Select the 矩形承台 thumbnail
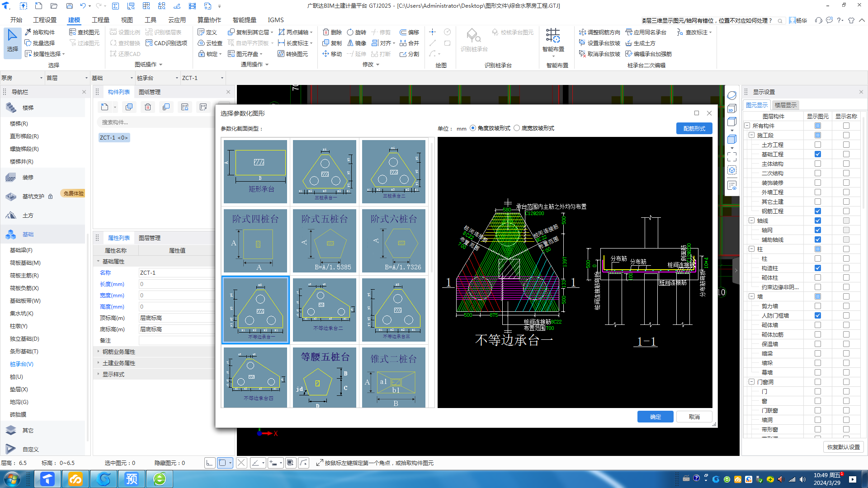This screenshot has height=488, width=868. click(x=255, y=171)
